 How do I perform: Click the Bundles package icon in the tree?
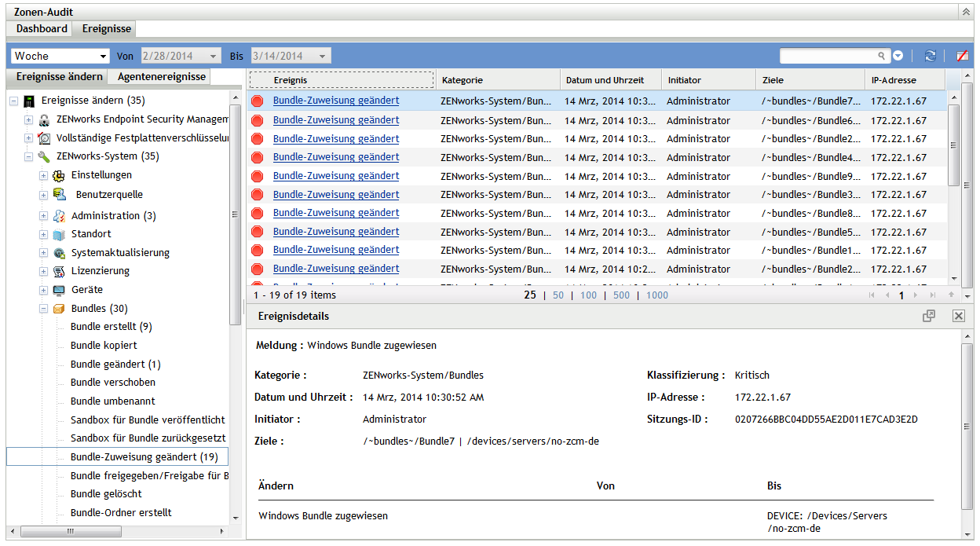click(x=59, y=309)
